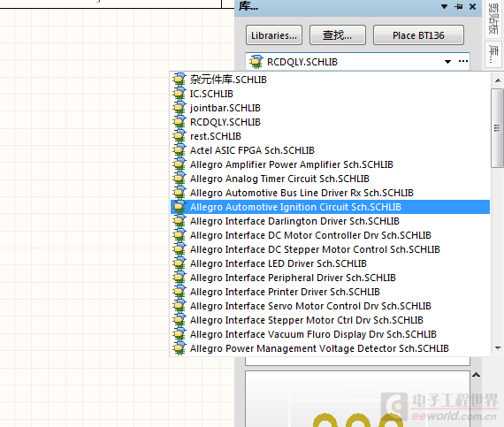Select Allegro Amplifier Power Amplifier Sch.SCHLIB
The width and height of the screenshot is (504, 427).
point(330,164)
